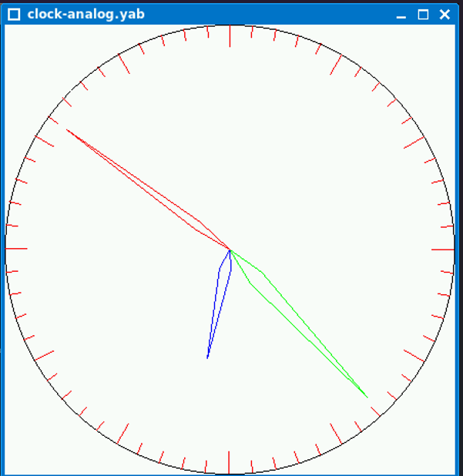Click the 10 o'clock long tick mark

point(45,142)
